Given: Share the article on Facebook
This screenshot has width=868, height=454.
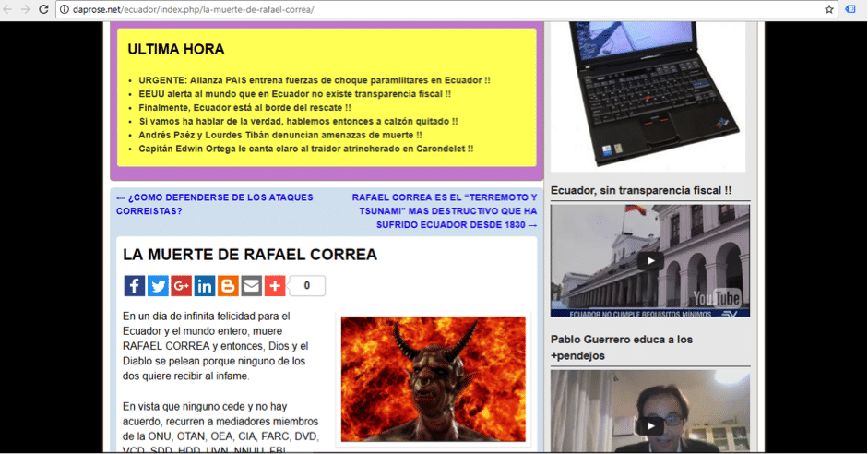Looking at the screenshot, I should click(x=134, y=286).
